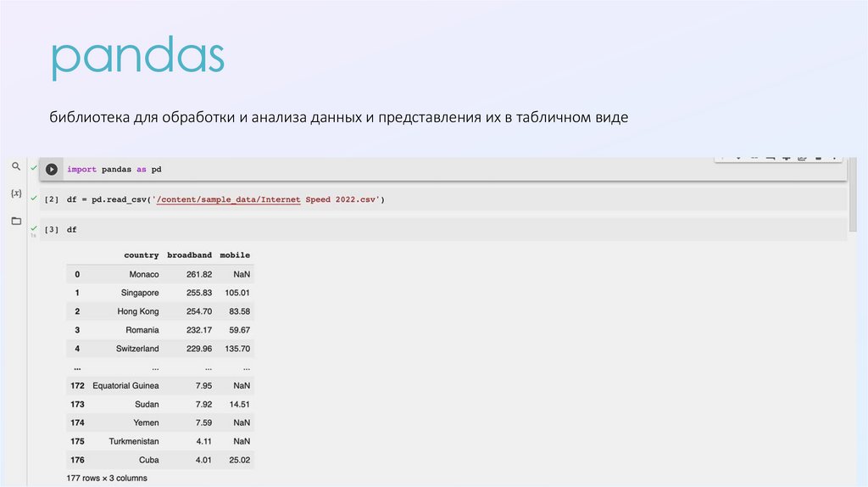The width and height of the screenshot is (868, 487).
Task: Select the Turkmenistan cell
Action: [134, 441]
